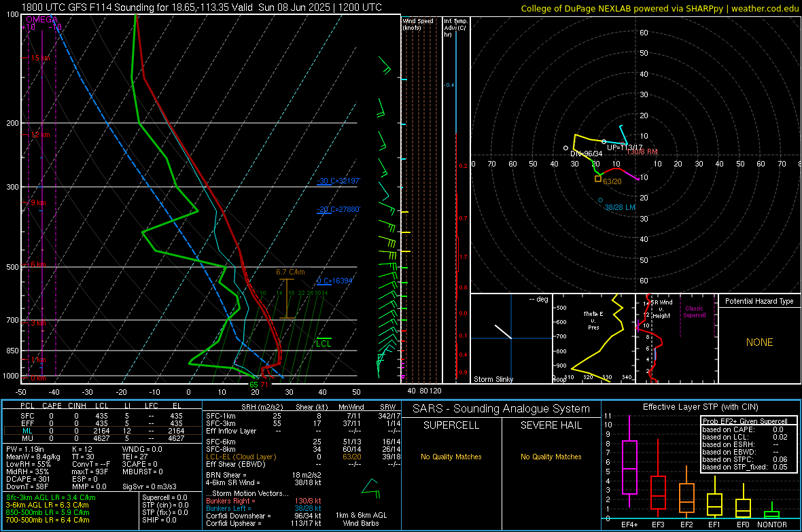Click the green 1km & 6km wind barbs icon

tap(371, 488)
